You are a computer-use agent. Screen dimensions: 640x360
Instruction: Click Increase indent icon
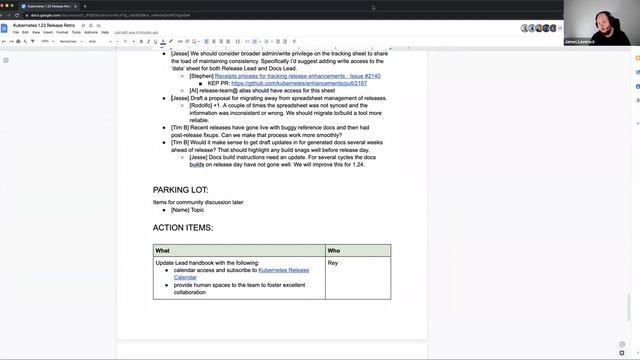point(285,42)
